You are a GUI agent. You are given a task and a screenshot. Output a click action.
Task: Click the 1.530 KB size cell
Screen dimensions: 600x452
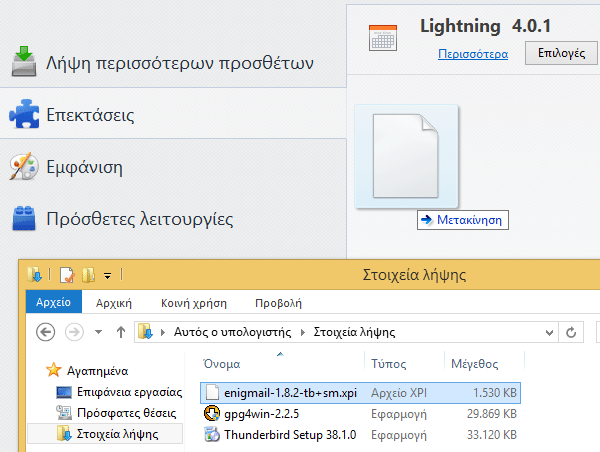(494, 393)
